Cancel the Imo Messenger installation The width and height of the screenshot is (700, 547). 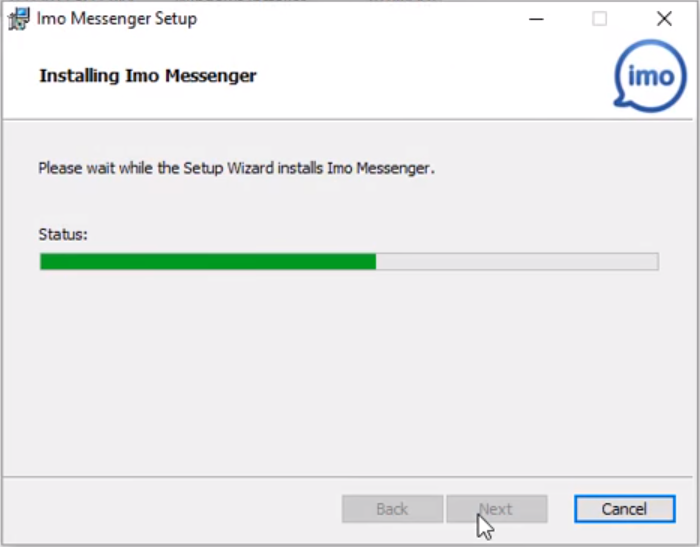click(x=625, y=509)
